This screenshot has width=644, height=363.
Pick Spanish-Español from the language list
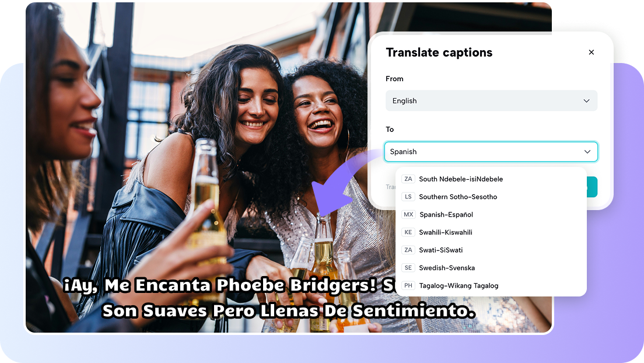491,214
